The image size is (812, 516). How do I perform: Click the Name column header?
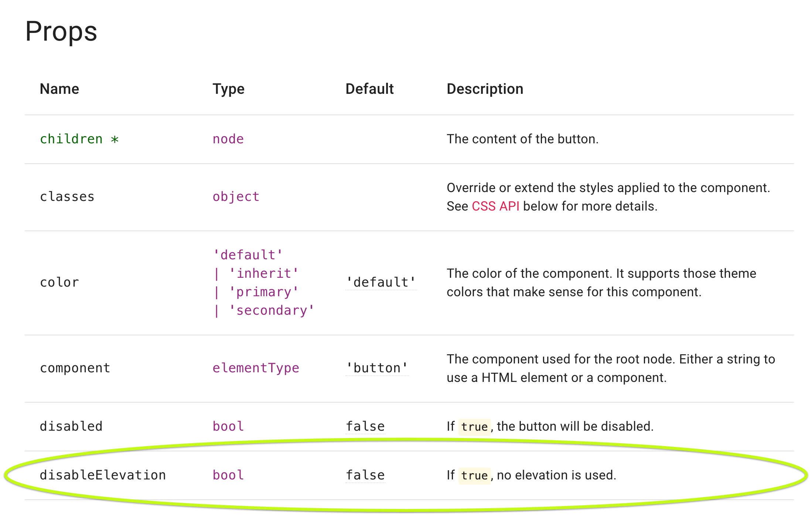tap(59, 89)
